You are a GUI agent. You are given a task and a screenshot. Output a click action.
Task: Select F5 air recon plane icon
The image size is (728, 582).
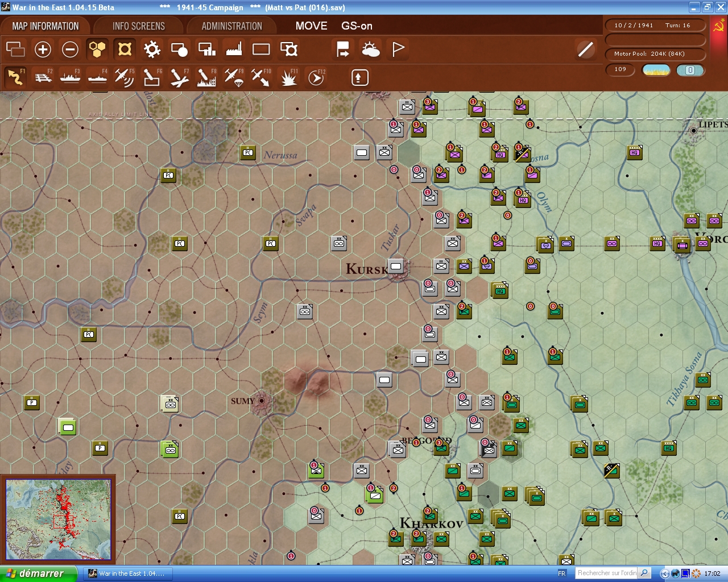(x=125, y=77)
